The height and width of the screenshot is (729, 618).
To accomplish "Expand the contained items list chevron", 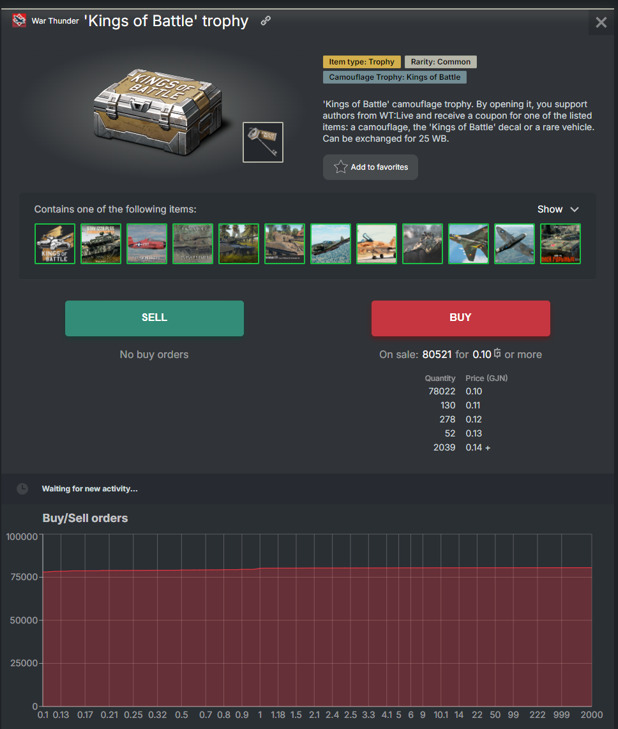I will coord(574,210).
